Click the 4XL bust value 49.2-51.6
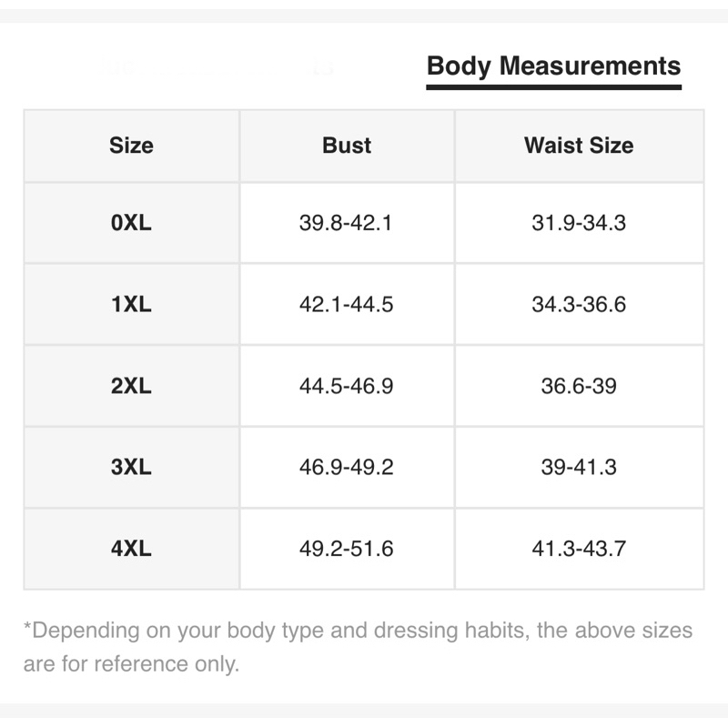The width and height of the screenshot is (728, 728). tap(347, 549)
